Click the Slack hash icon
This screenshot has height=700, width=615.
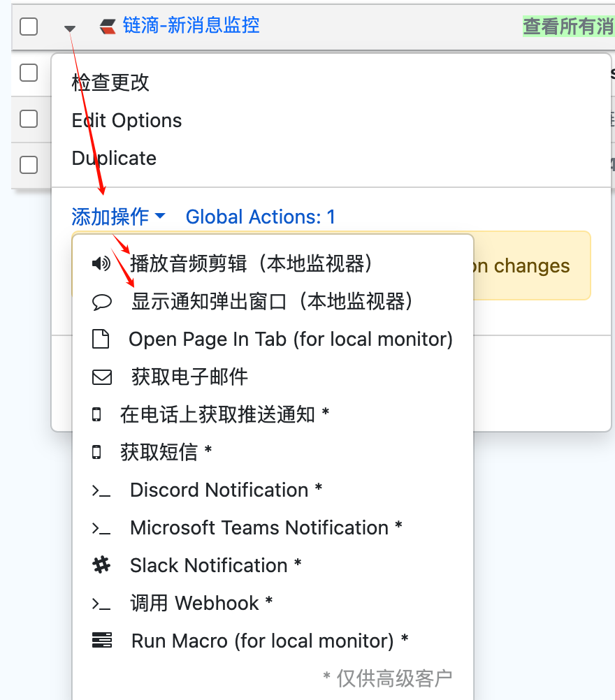pos(101,565)
